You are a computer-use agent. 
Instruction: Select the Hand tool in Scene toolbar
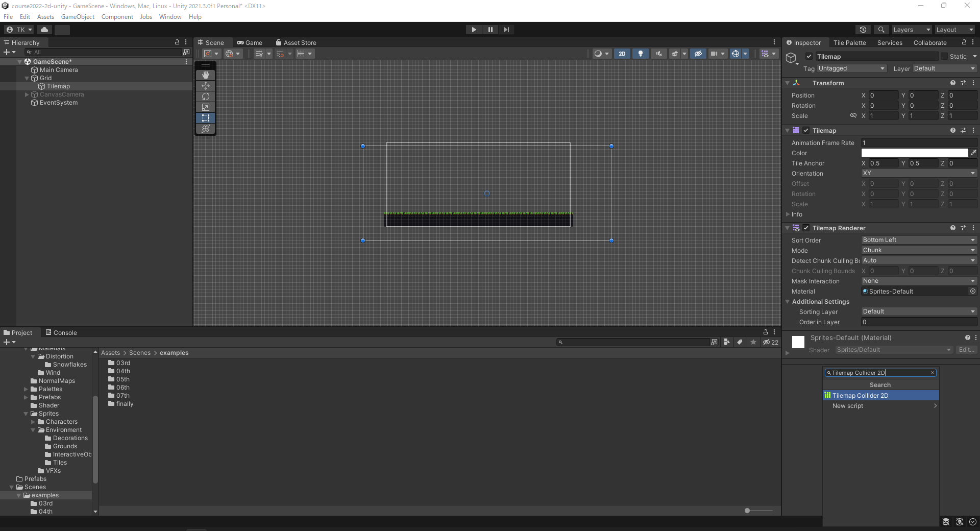206,75
